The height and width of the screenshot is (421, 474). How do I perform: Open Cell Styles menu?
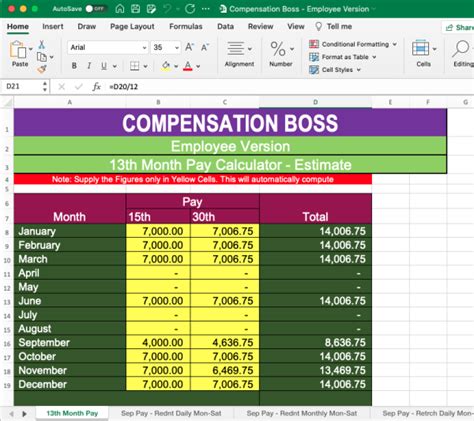coord(335,70)
